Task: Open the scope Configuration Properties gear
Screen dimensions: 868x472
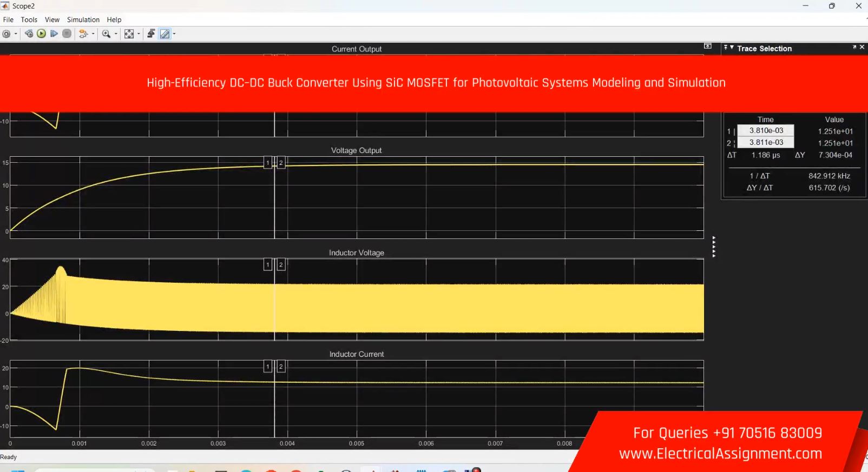Action: point(6,34)
